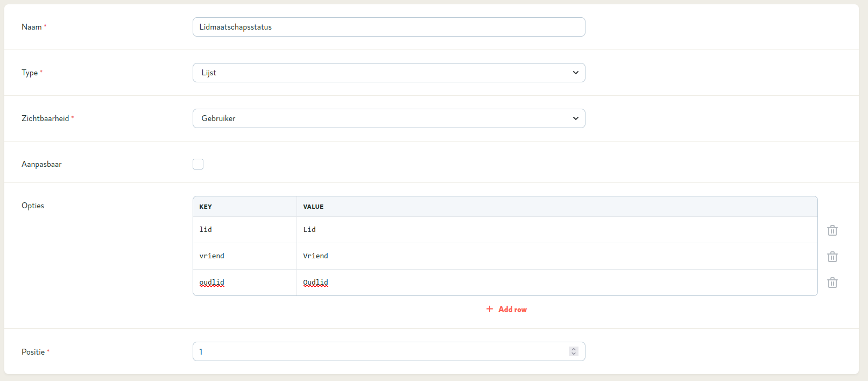Expand the Zichtbaarheid dropdown set to Gebruiker

(x=389, y=118)
